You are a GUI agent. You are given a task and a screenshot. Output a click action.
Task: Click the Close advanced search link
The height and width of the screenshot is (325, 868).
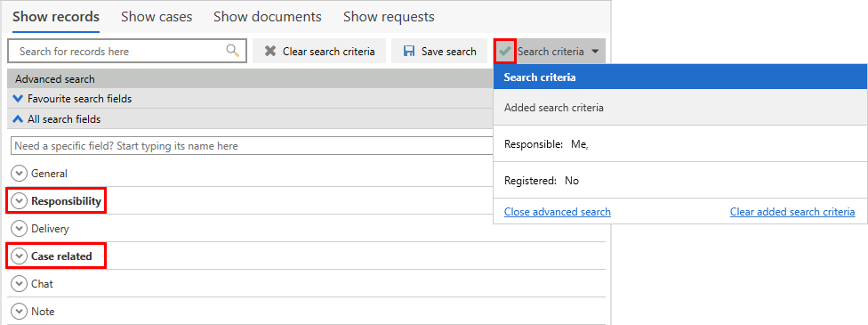pyautogui.click(x=558, y=212)
